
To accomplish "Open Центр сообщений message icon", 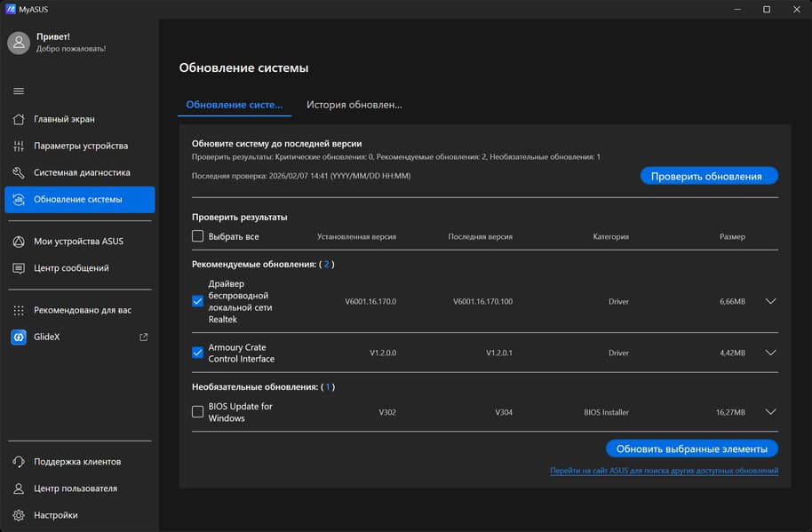I will click(19, 268).
